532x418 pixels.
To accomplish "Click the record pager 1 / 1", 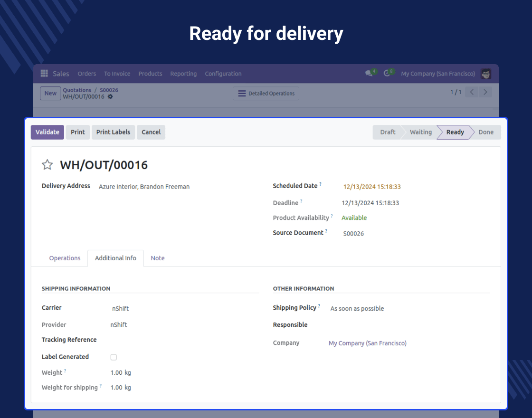I will point(456,92).
